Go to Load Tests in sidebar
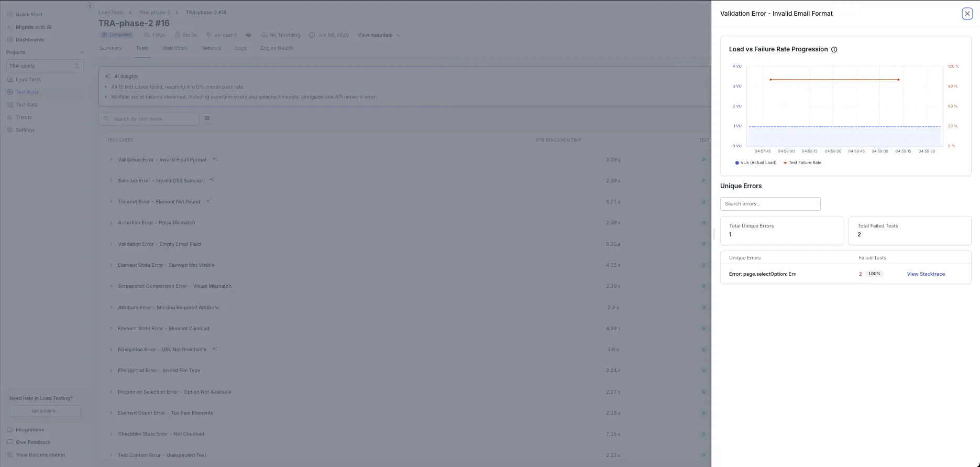The width and height of the screenshot is (980, 467). (24, 80)
